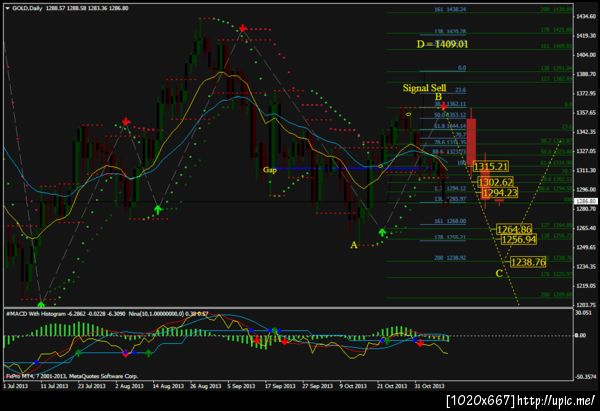Click the Fibonacci '0.0' level label
The width and height of the screenshot is (600, 411).
pos(462,68)
